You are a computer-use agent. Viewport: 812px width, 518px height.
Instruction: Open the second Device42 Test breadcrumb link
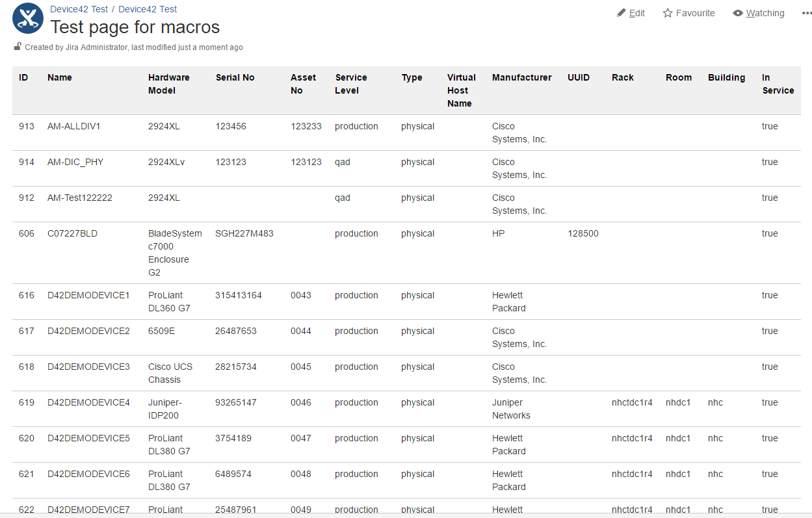pos(148,9)
